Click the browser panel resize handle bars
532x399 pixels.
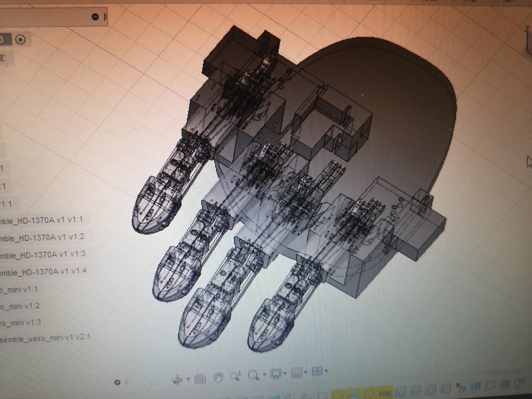point(106,17)
